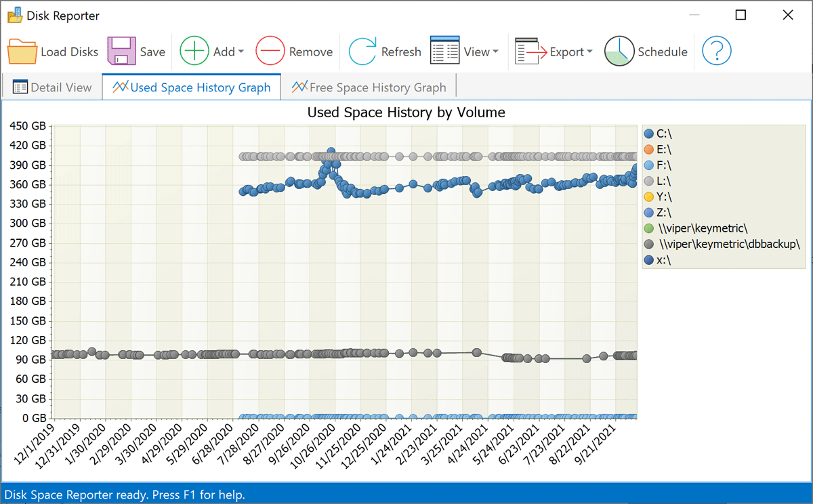Click the green Add icon
Viewport: 813px width, 504px height.
194,50
